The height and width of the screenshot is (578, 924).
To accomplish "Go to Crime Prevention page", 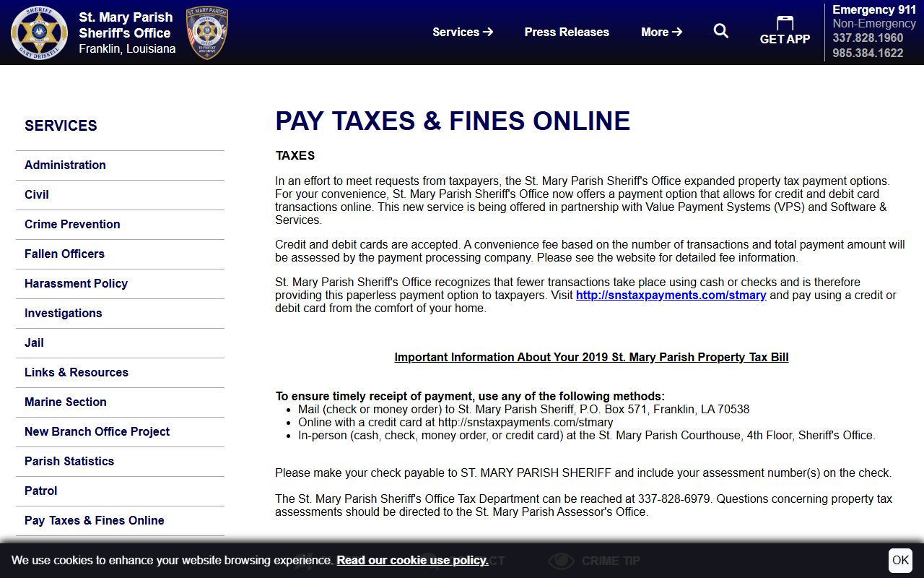I will tap(120, 224).
